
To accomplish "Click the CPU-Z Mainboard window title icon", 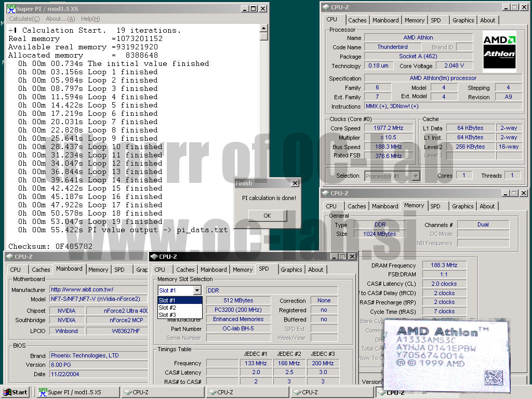I will point(10,257).
